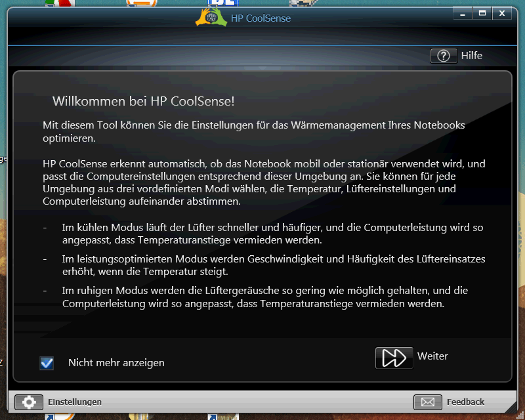Click the Weiter double-arrow icon

pos(394,358)
